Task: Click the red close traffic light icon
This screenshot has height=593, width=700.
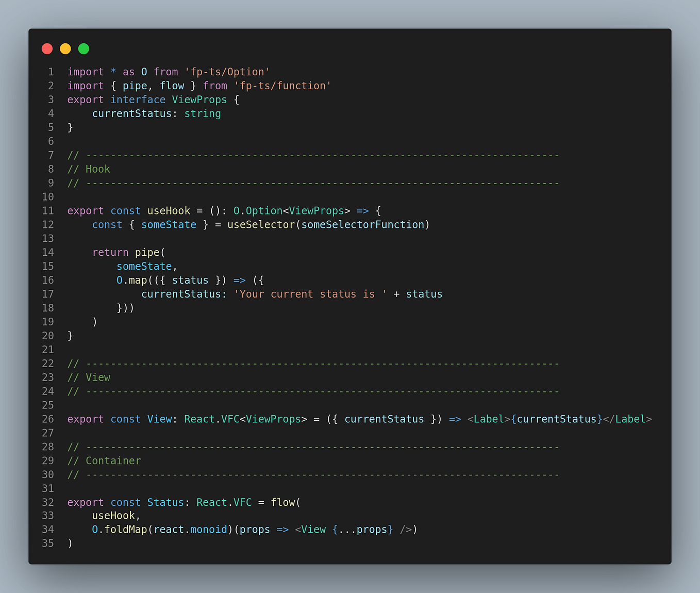Action: (x=47, y=48)
